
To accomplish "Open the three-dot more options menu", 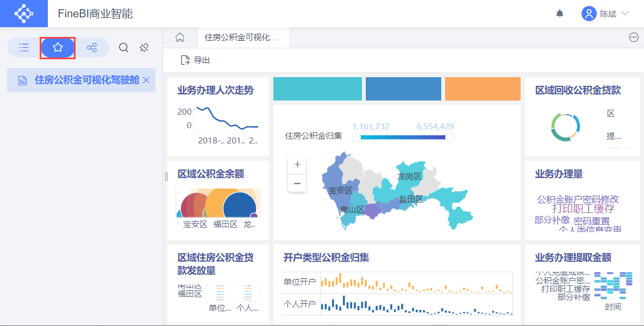I will [634, 37].
